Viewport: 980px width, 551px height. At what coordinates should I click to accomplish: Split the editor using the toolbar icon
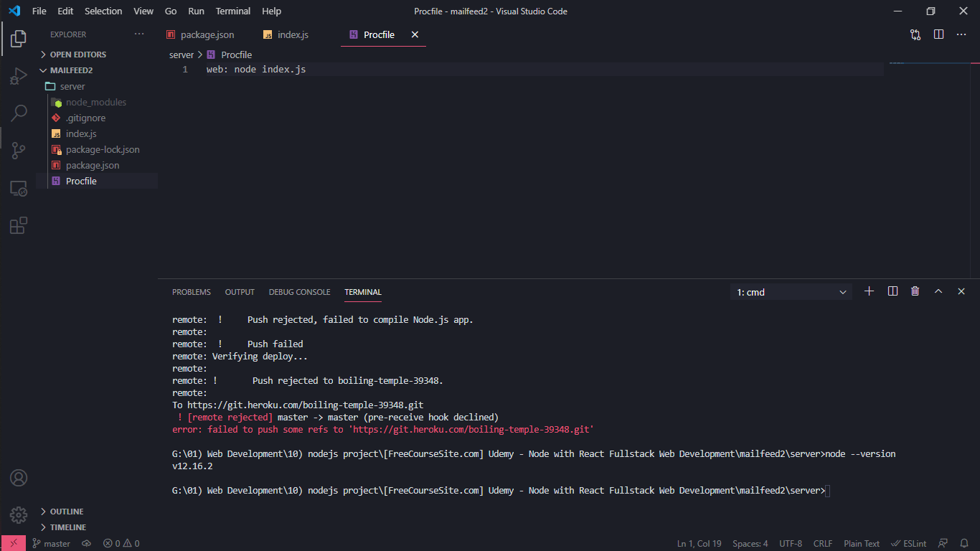[x=938, y=34]
